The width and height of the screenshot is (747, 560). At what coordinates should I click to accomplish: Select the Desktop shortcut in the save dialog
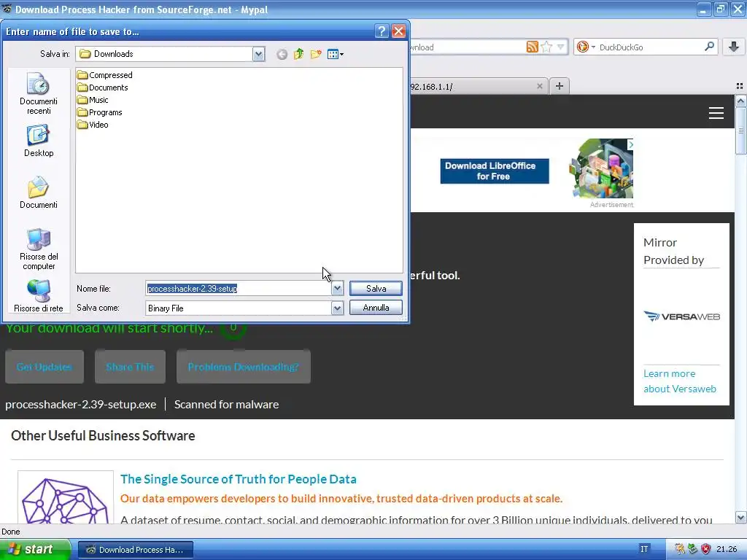(x=39, y=141)
